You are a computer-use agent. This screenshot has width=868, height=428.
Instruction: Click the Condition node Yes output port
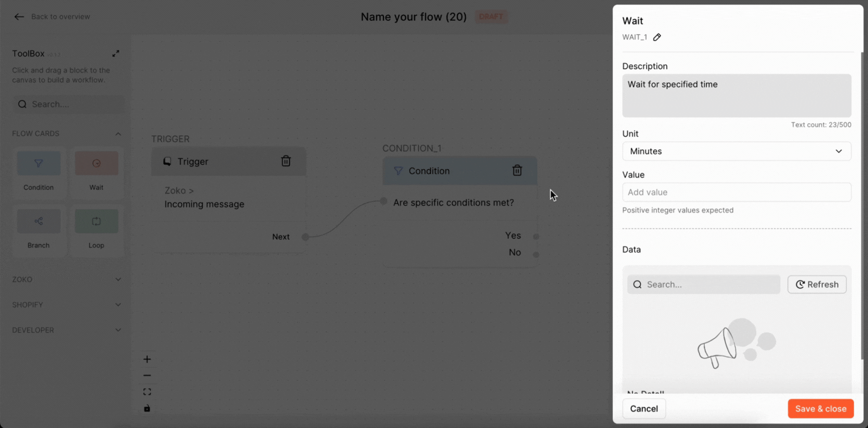[536, 236]
